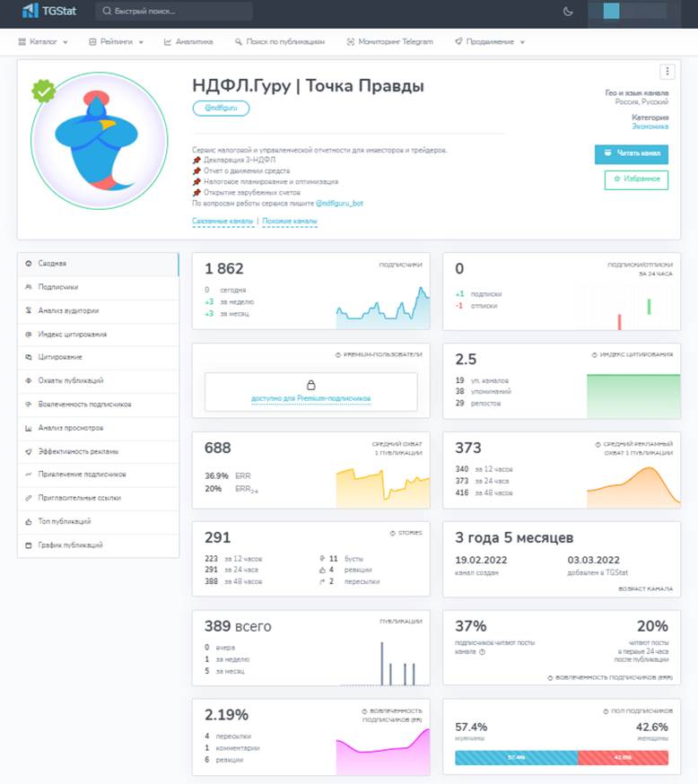This screenshot has width=698, height=784.
Task: Click the 1 862 subscribers count
Action: 224,269
